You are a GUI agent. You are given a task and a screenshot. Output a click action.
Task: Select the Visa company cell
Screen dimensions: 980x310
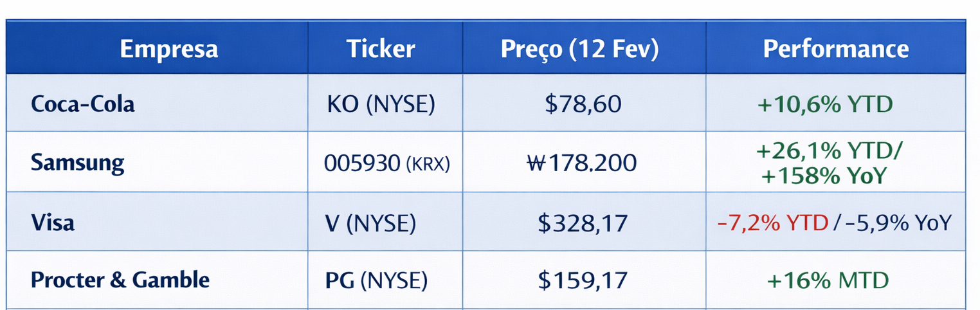point(53,223)
